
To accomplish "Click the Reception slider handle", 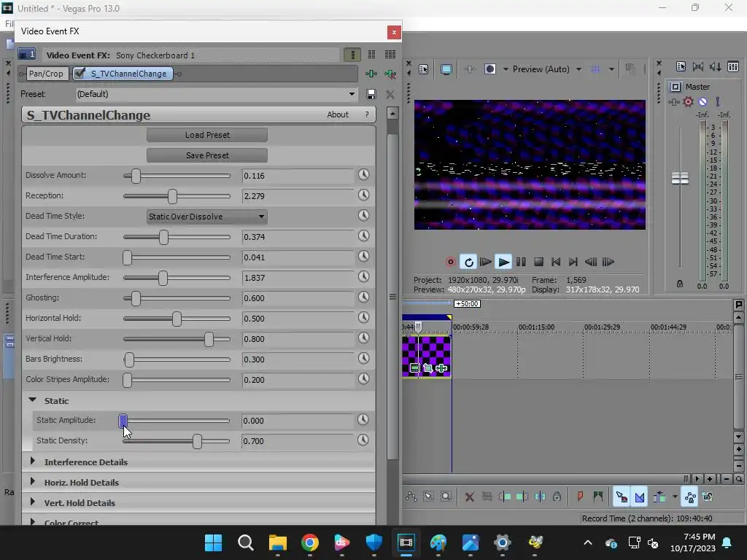I will 172,196.
